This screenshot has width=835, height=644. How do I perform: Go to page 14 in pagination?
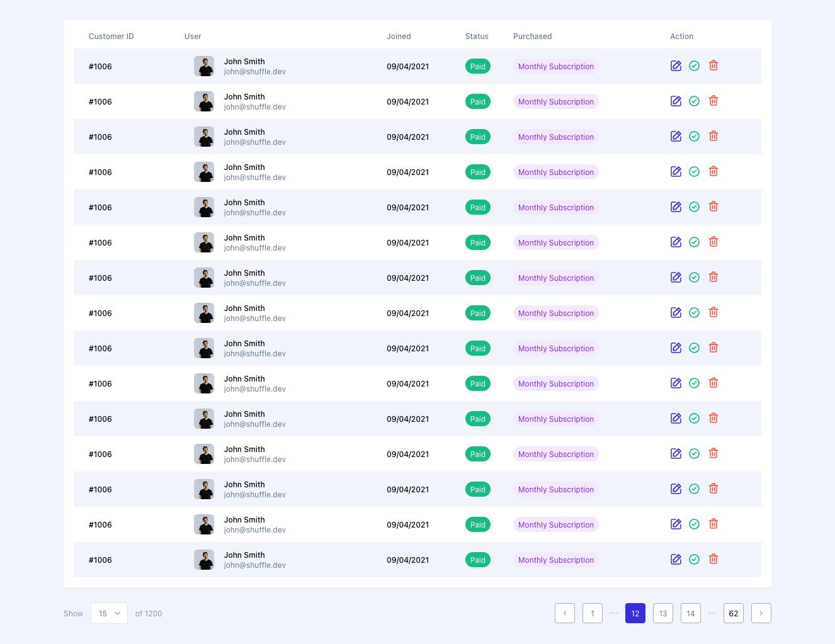point(691,613)
